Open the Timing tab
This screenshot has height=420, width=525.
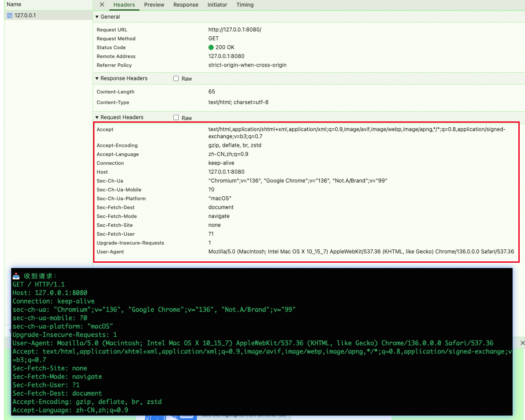245,5
